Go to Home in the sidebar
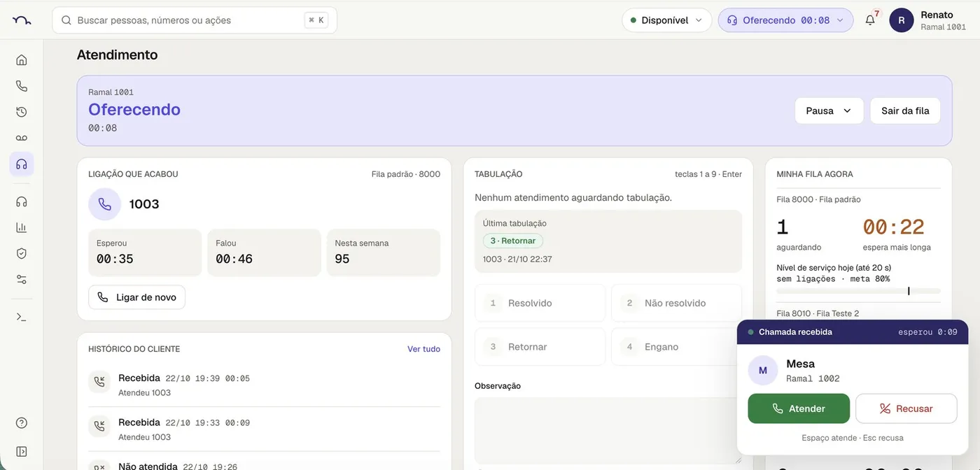Viewport: 980px width, 470px height. [x=22, y=60]
